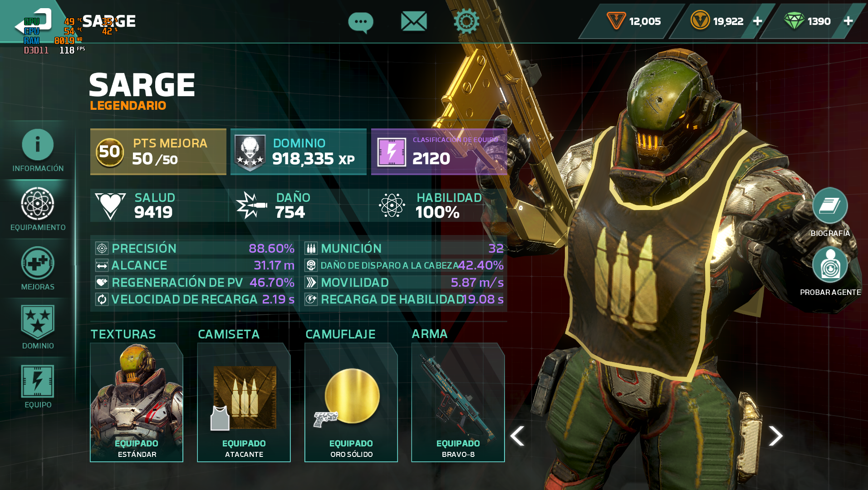Open the settings gear icon
The width and height of the screenshot is (868, 490).
466,21
